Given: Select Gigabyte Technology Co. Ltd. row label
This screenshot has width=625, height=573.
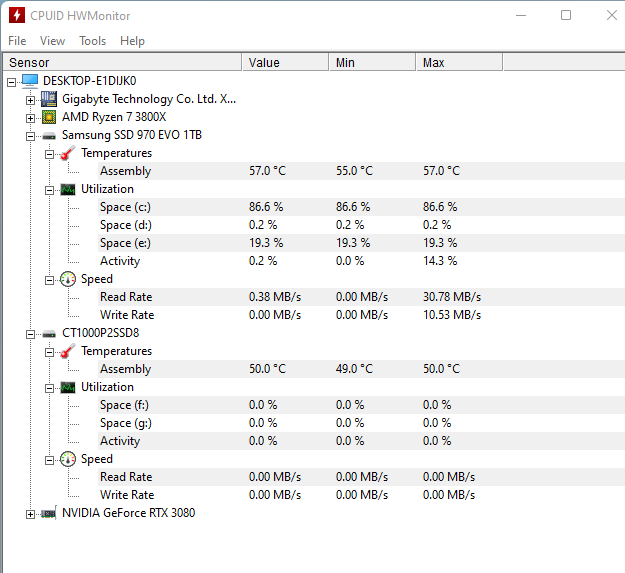Looking at the screenshot, I should pyautogui.click(x=149, y=99).
